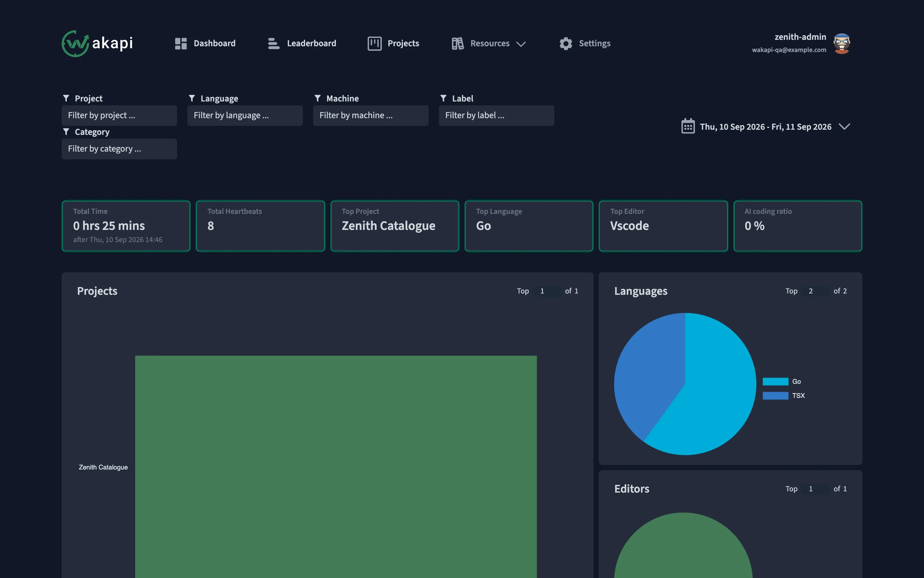Click the calendar icon beside the date range

pos(688,126)
